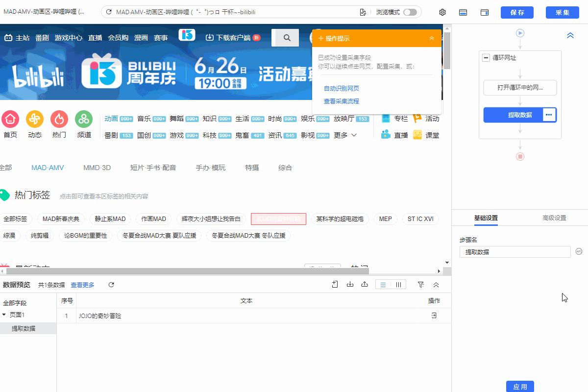Click the 自动识别网页 link
The image size is (588, 392).
[342, 89]
